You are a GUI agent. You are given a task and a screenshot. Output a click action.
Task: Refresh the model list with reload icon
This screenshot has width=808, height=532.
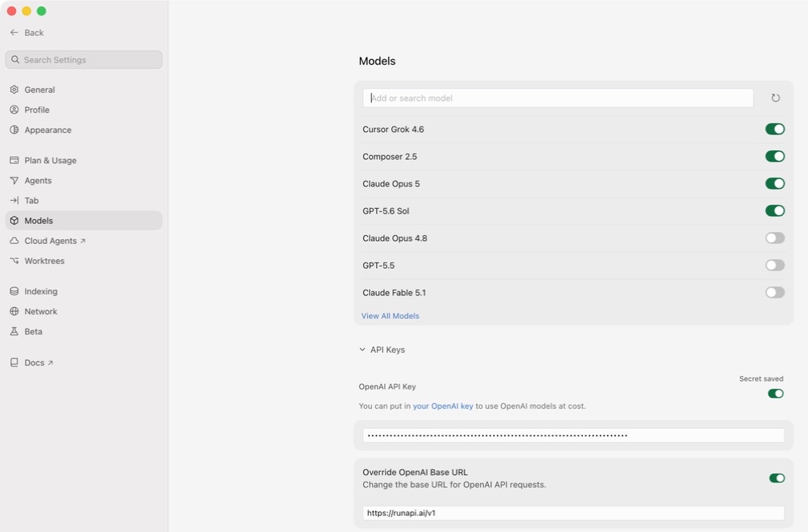tap(775, 98)
